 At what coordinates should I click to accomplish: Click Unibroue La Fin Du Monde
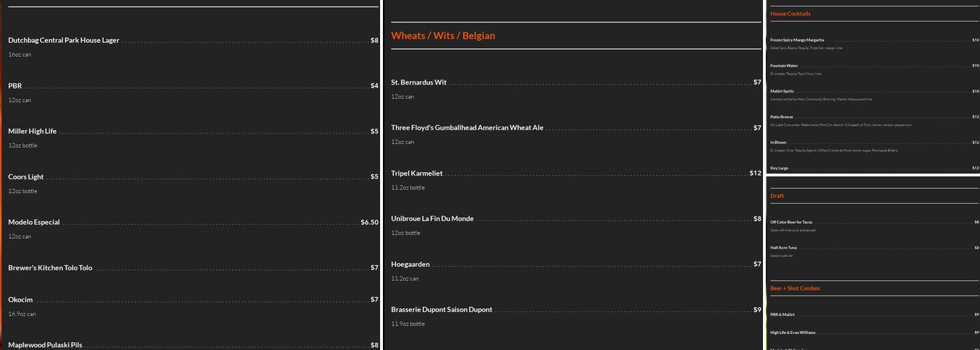click(x=433, y=219)
